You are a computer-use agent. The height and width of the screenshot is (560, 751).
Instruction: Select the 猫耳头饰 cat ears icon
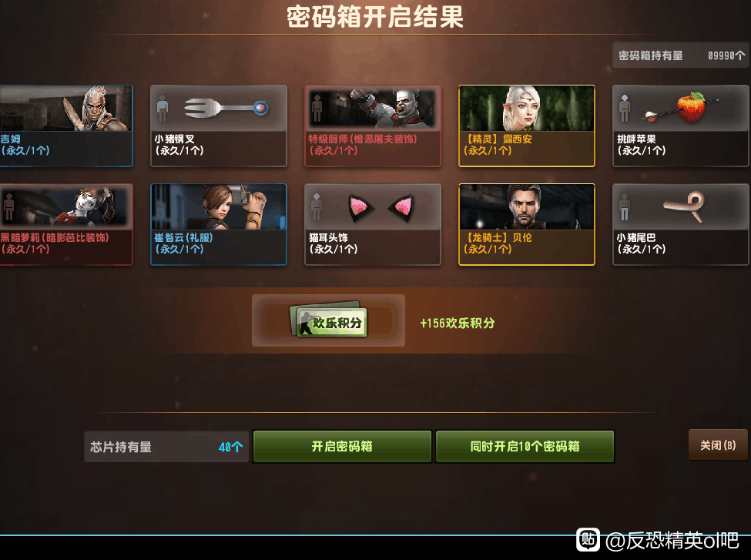pyautogui.click(x=381, y=208)
